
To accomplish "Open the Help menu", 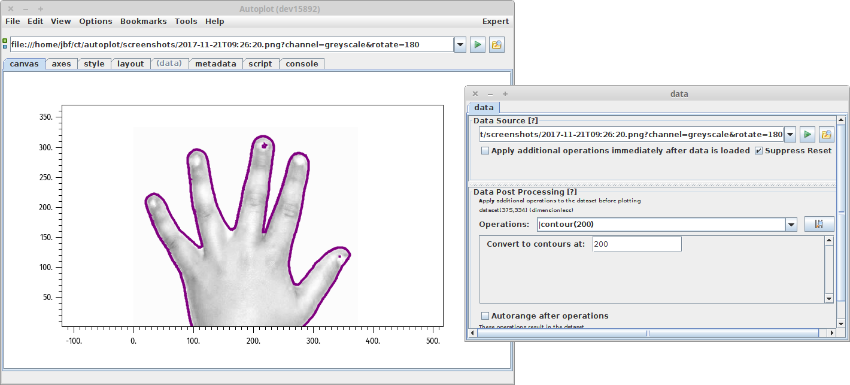I will pos(215,22).
